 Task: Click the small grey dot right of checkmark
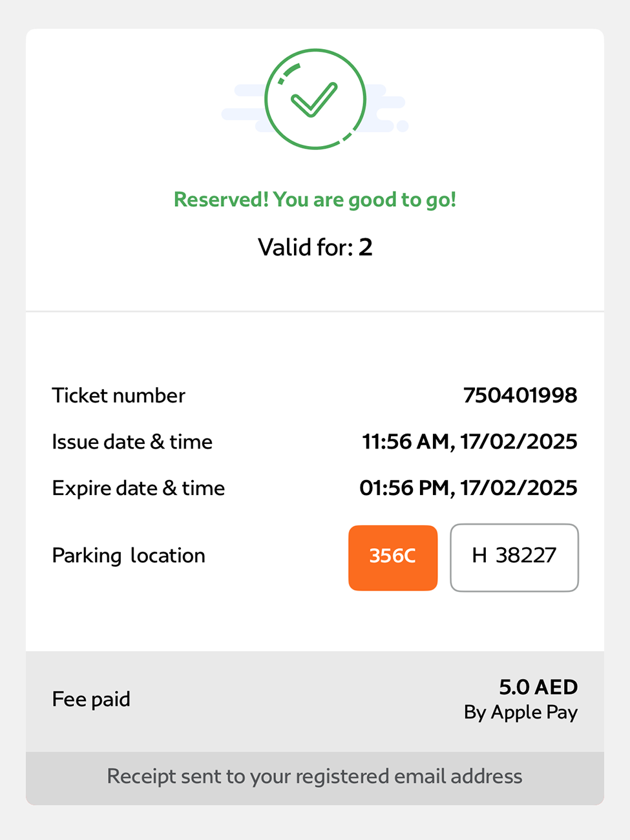[x=403, y=126]
